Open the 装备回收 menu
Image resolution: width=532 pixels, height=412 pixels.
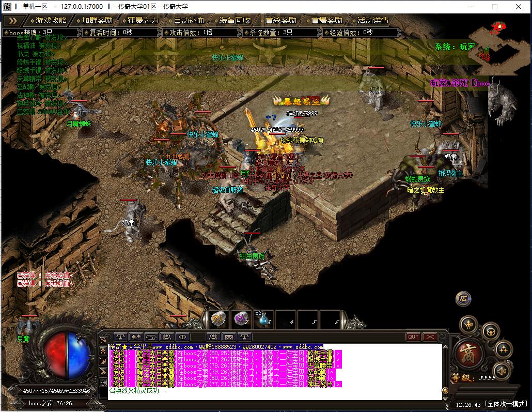click(232, 20)
